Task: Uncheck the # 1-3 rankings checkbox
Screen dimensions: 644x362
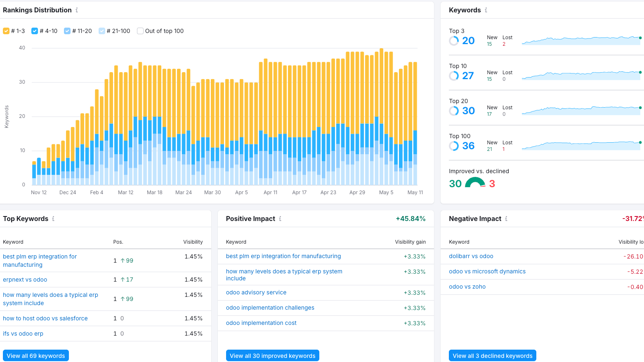Action: pyautogui.click(x=6, y=31)
